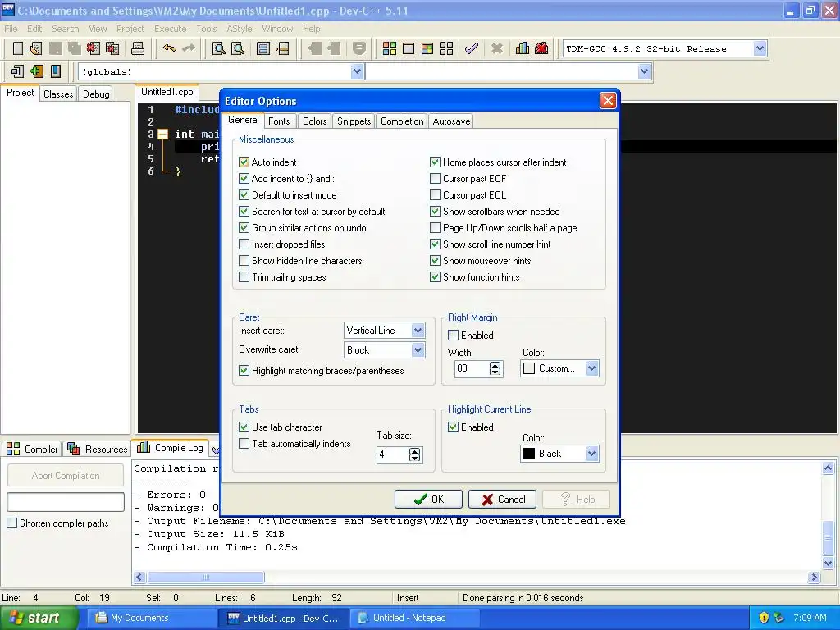Click the Goto Line toolbar icon

click(x=282, y=48)
